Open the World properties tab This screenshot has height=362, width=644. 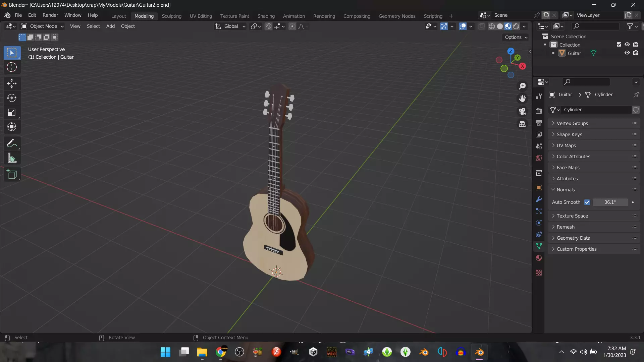(x=539, y=158)
